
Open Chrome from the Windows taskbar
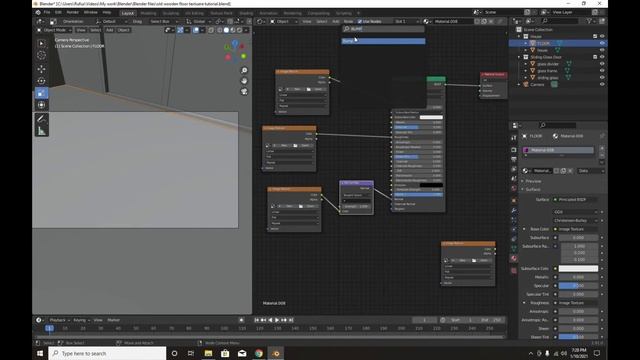259,353
